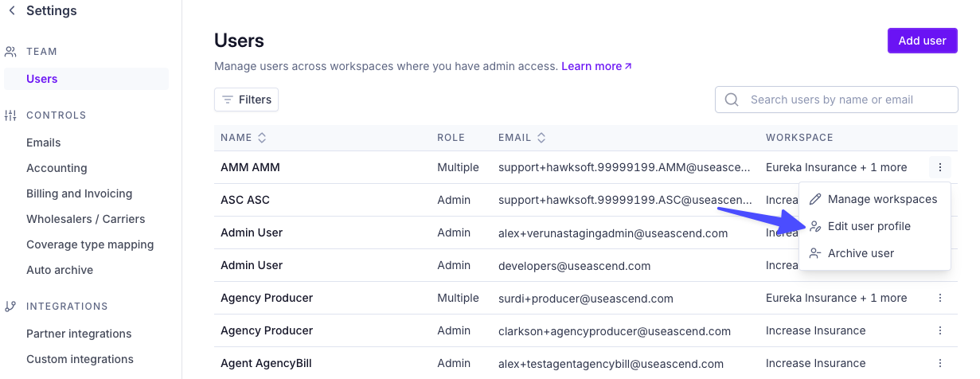Viewport: 980px width, 379px height.
Task: Click the external link arrow after Learn more
Action: 628,66
